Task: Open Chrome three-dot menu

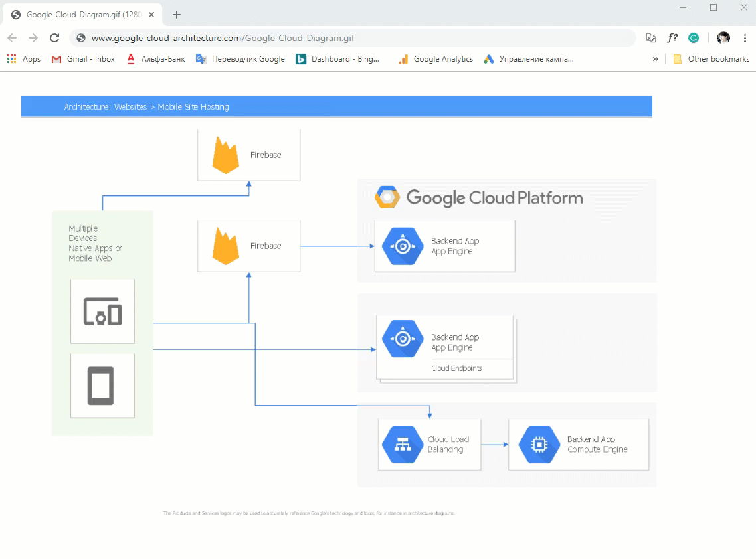Action: (x=745, y=38)
